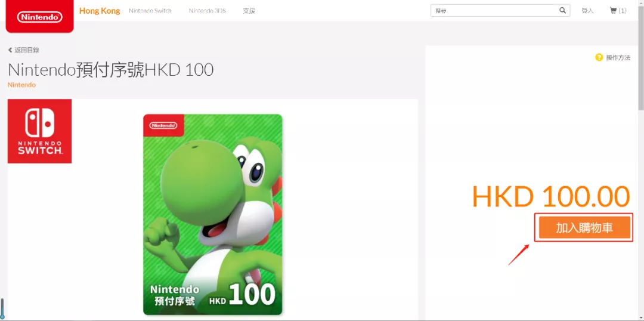Open the Nintendo 3DS menu
The height and width of the screenshot is (321, 644).
207,11
